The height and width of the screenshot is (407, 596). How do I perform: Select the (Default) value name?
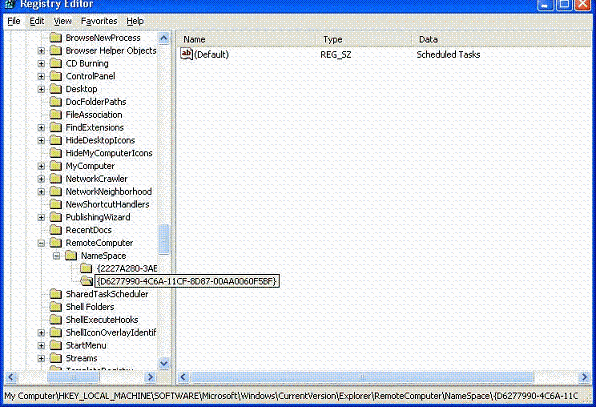click(x=211, y=54)
